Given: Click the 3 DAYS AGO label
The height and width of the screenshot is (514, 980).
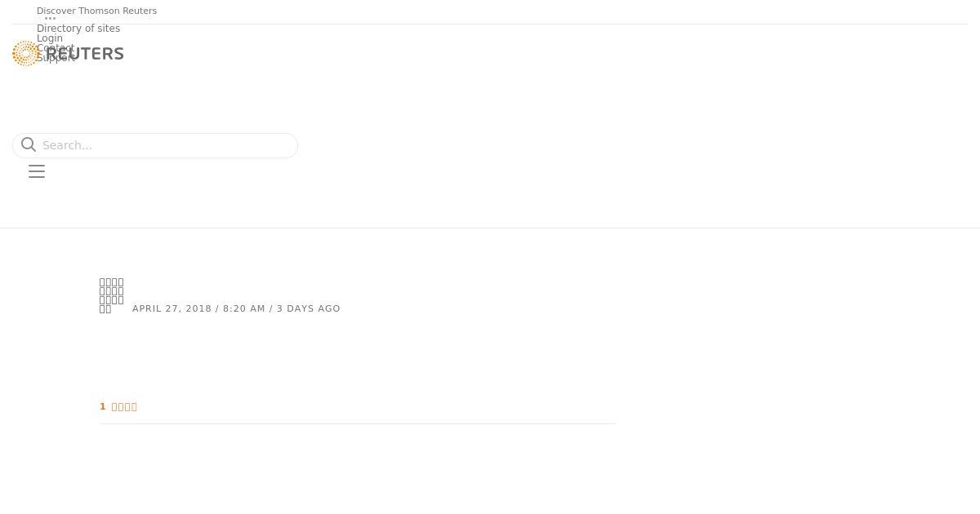Looking at the screenshot, I should pos(309,308).
